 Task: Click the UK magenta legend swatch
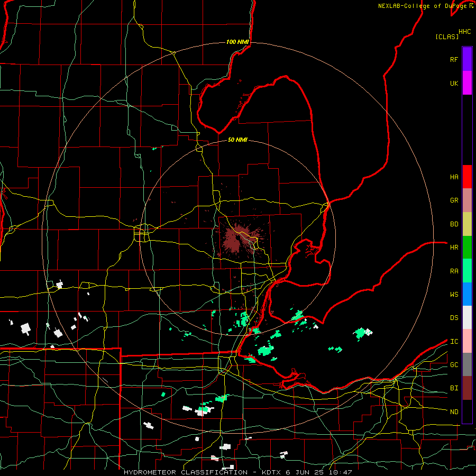(467, 83)
